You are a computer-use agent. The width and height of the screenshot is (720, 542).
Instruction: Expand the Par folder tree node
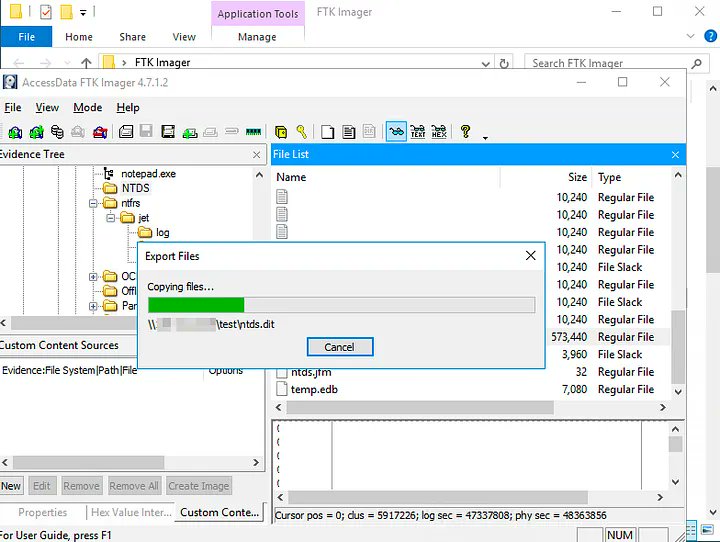(93, 306)
